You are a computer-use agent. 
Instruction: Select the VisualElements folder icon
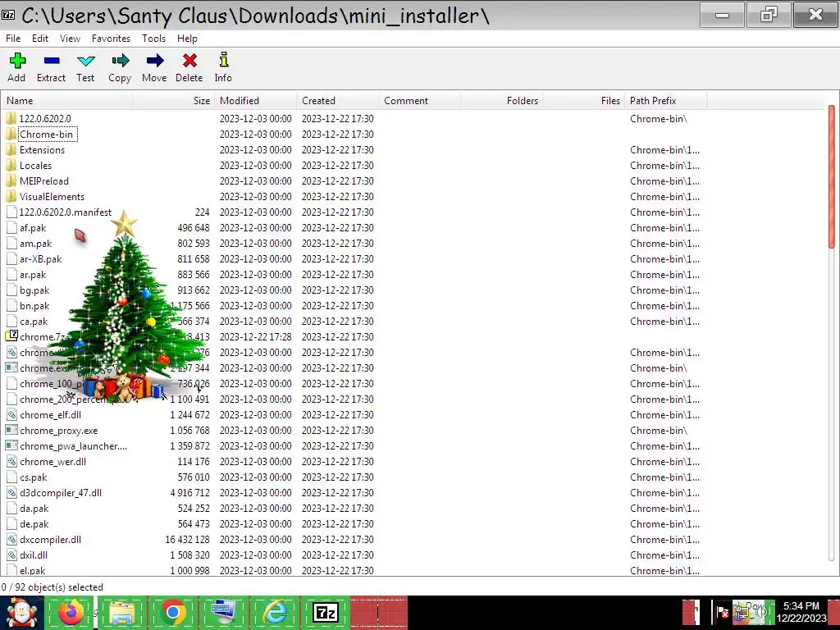point(11,196)
